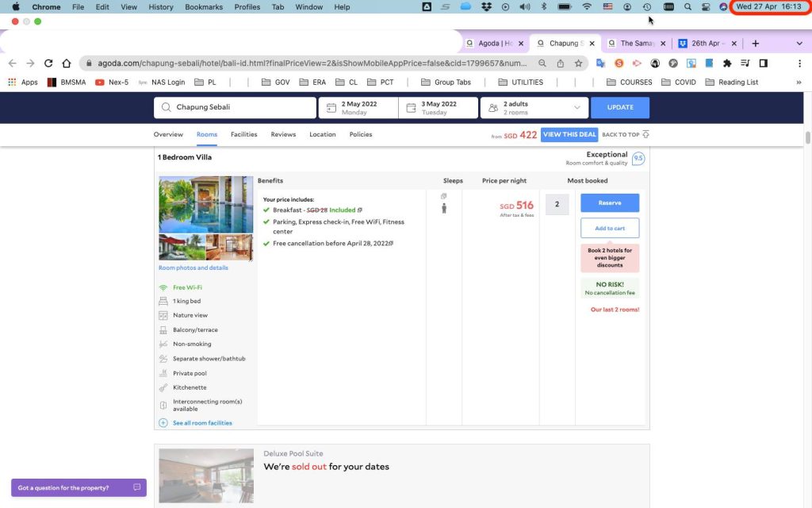Expand the tab search chevron

click(x=799, y=44)
